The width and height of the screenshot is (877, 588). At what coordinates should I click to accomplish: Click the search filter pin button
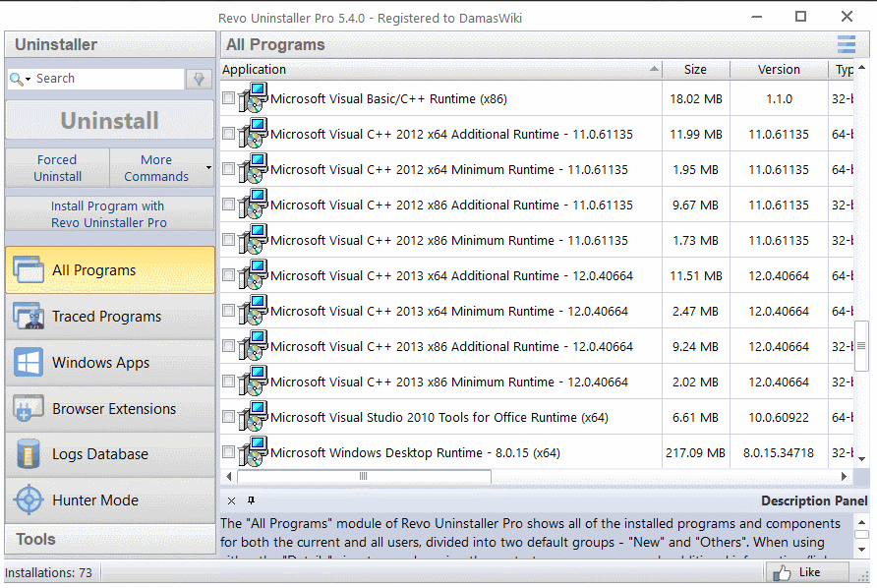tap(199, 79)
